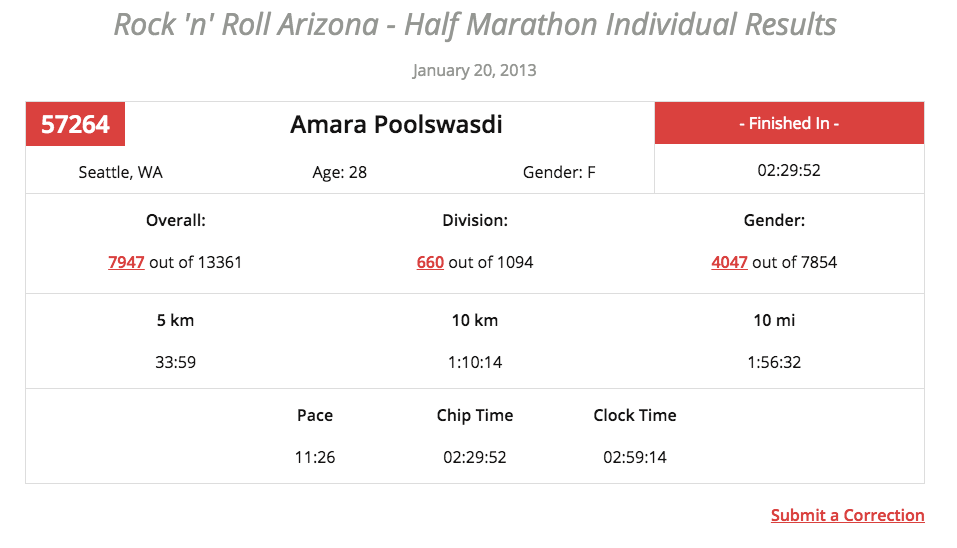This screenshot has width=957, height=548.
Task: Select the finish time 02:29:52 under Finished In
Action: pyautogui.click(x=789, y=170)
